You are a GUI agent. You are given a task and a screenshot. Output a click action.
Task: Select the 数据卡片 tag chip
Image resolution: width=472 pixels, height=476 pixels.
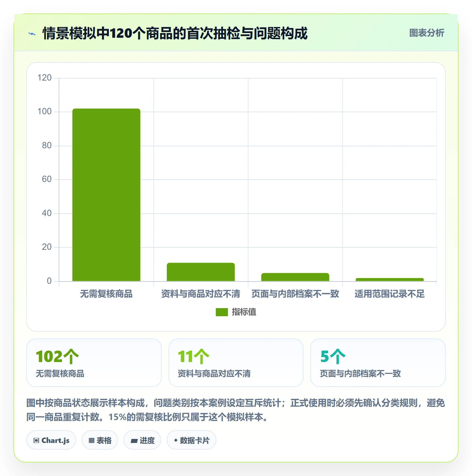click(x=191, y=440)
